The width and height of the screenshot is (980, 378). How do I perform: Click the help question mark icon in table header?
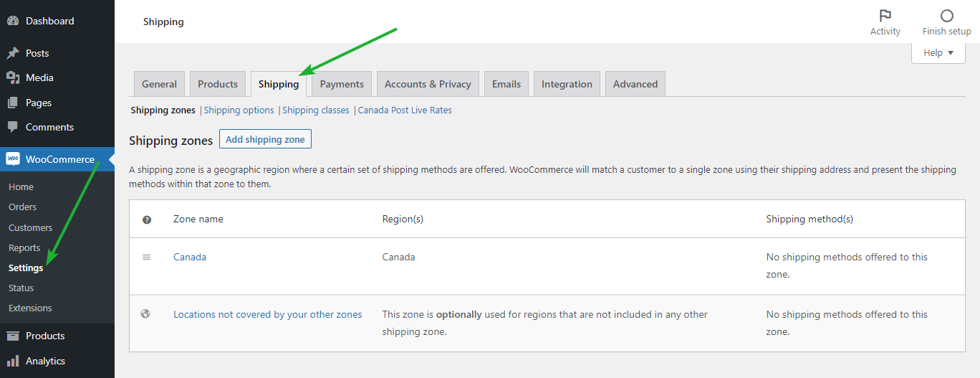pos(147,219)
